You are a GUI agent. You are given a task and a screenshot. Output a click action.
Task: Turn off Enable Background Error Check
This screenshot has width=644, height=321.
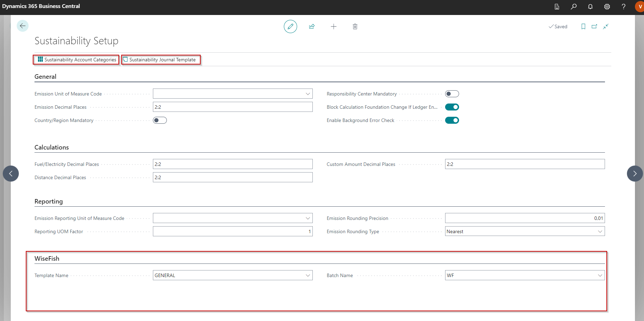(x=452, y=120)
